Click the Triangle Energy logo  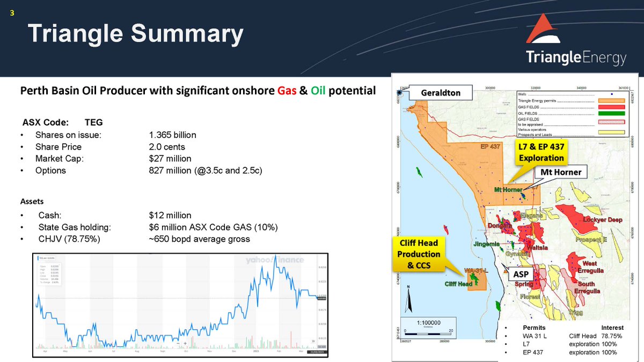pyautogui.click(x=576, y=39)
